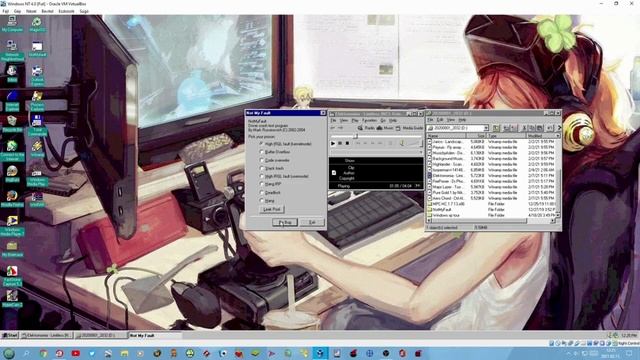Click Map Network Drive icon in Explorer

[507, 128]
